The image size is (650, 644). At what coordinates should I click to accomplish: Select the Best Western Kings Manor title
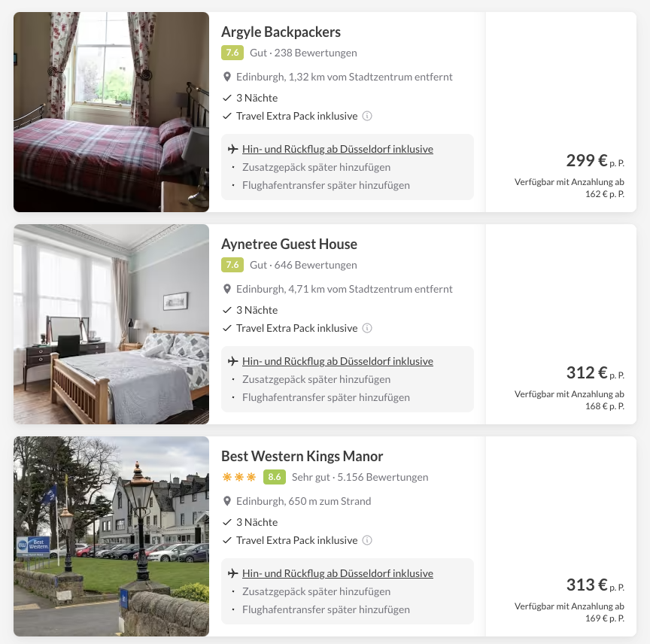click(x=302, y=456)
